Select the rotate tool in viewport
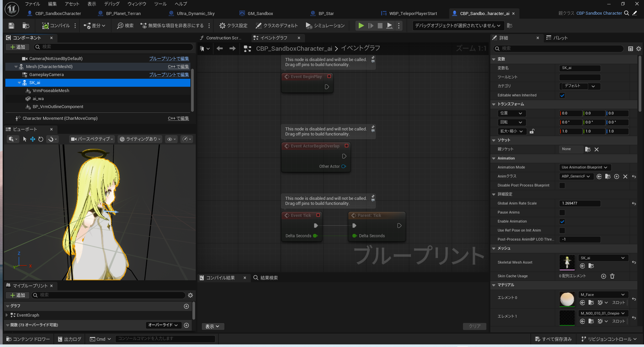 click(x=41, y=139)
